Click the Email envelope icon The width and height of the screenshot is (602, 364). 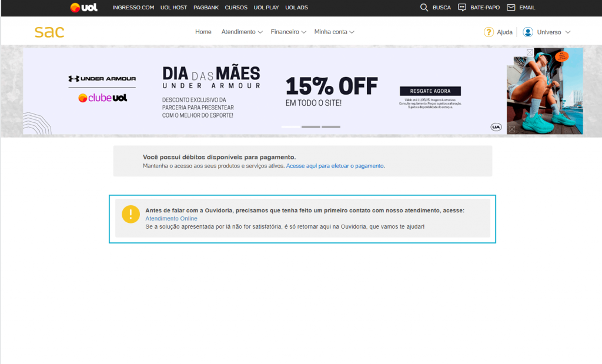[511, 7]
